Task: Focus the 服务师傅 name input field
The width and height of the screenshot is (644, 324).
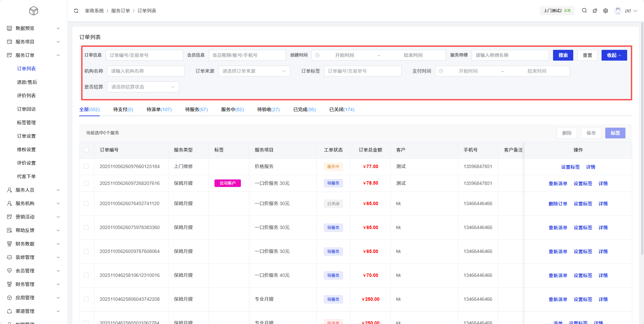Action: click(x=510, y=55)
